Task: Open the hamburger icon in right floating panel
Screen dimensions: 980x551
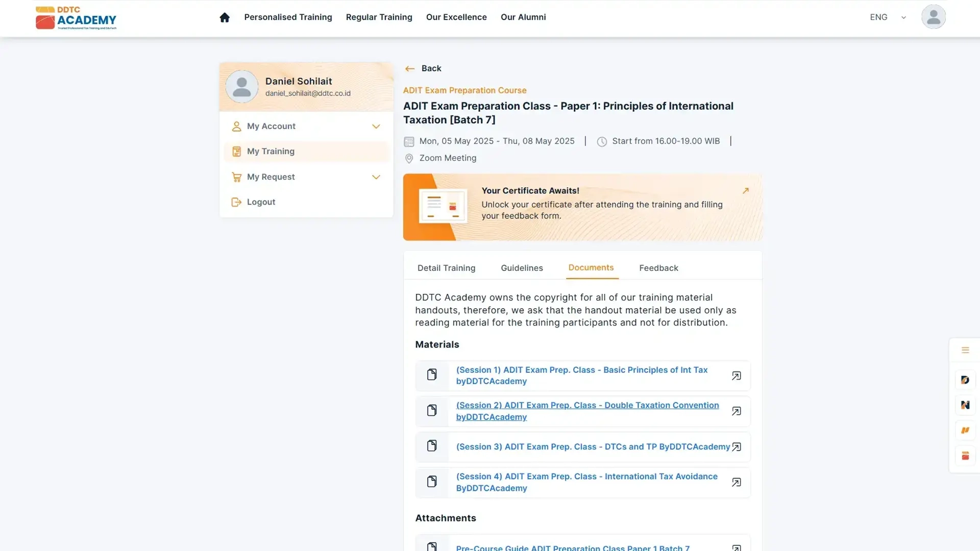Action: (x=965, y=350)
